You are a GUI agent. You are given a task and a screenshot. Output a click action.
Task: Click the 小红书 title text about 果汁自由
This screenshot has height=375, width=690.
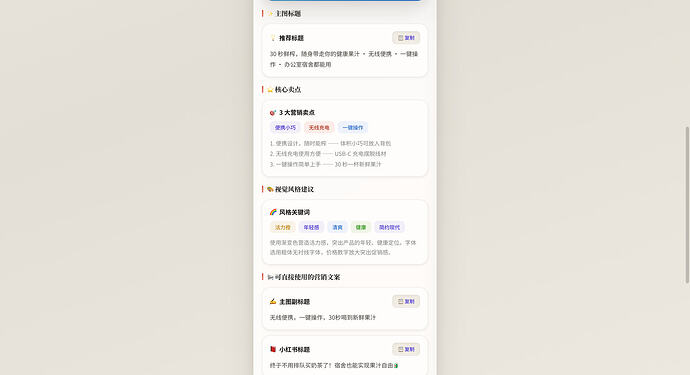(x=334, y=365)
